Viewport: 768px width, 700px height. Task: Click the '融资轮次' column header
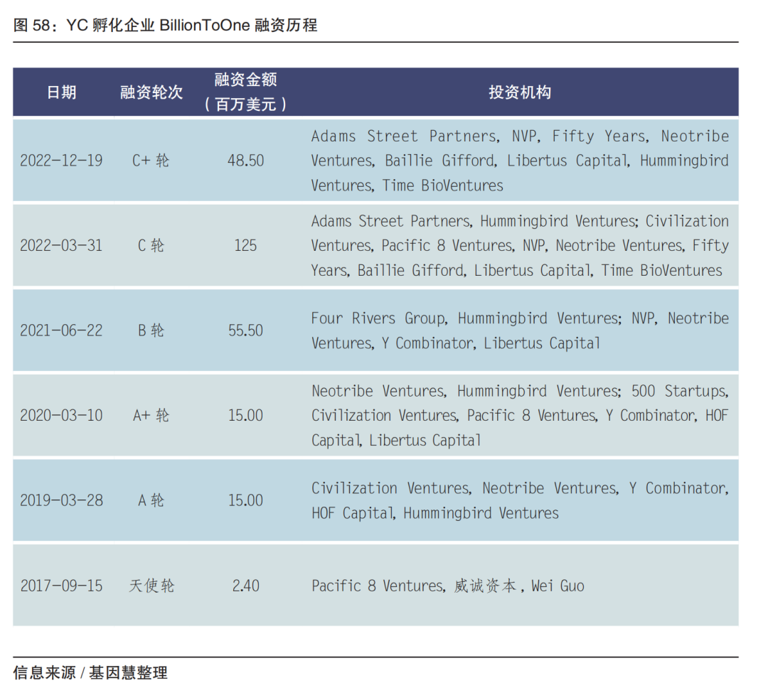point(151,92)
